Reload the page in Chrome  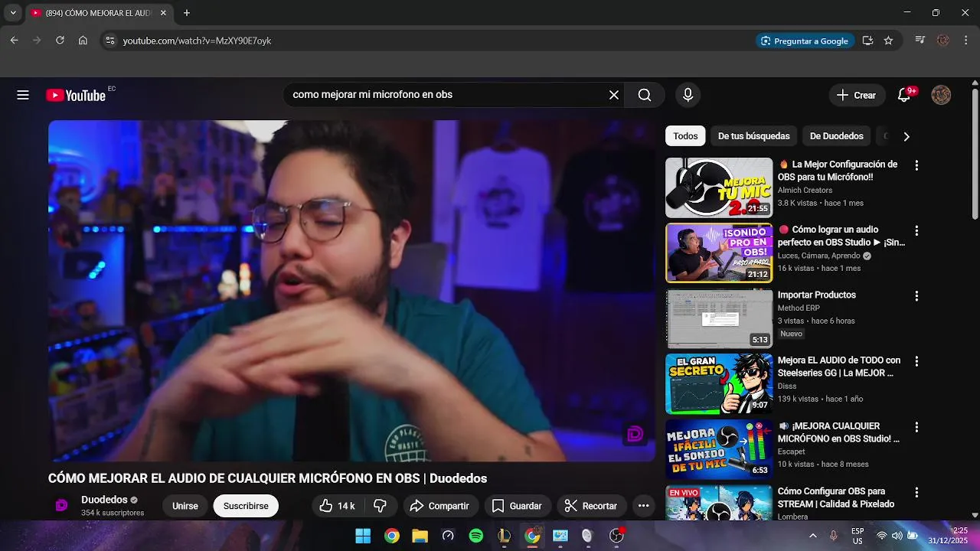point(60,41)
